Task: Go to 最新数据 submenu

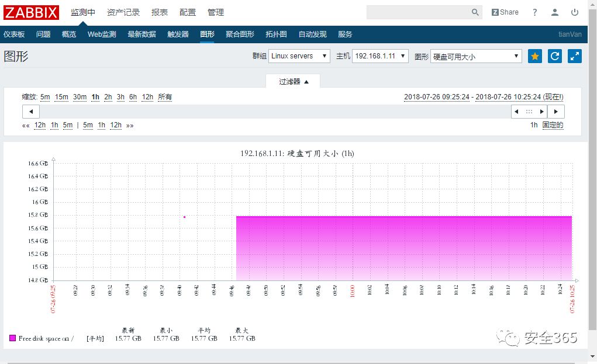Action: pos(142,34)
